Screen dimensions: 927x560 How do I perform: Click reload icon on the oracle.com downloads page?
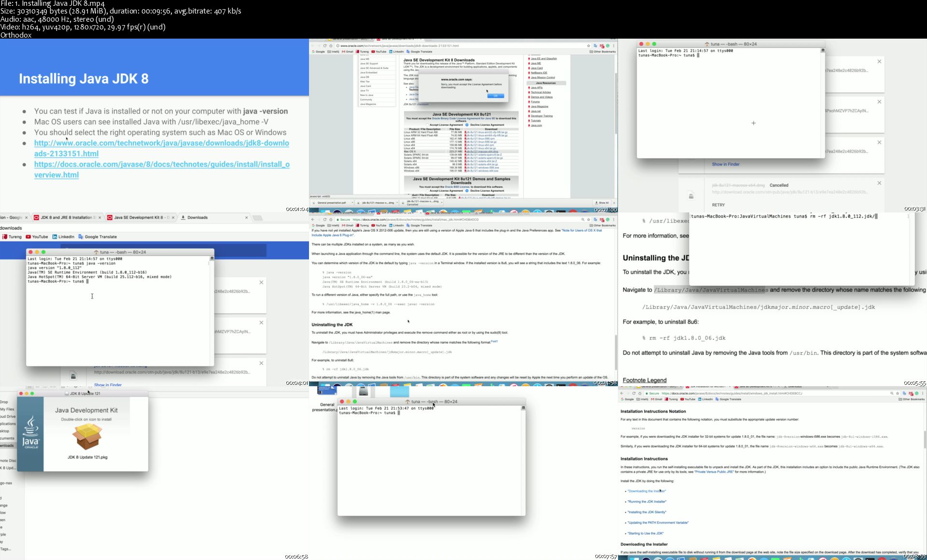[325, 46]
